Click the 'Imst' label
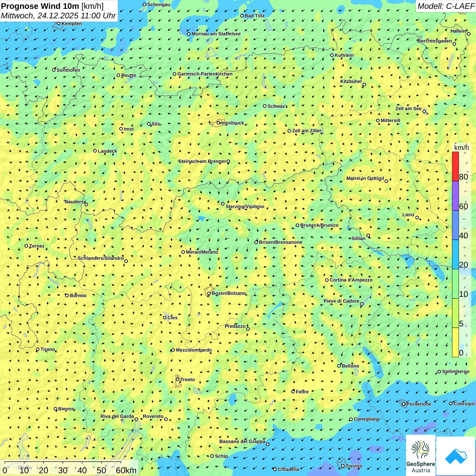 pos(129,129)
